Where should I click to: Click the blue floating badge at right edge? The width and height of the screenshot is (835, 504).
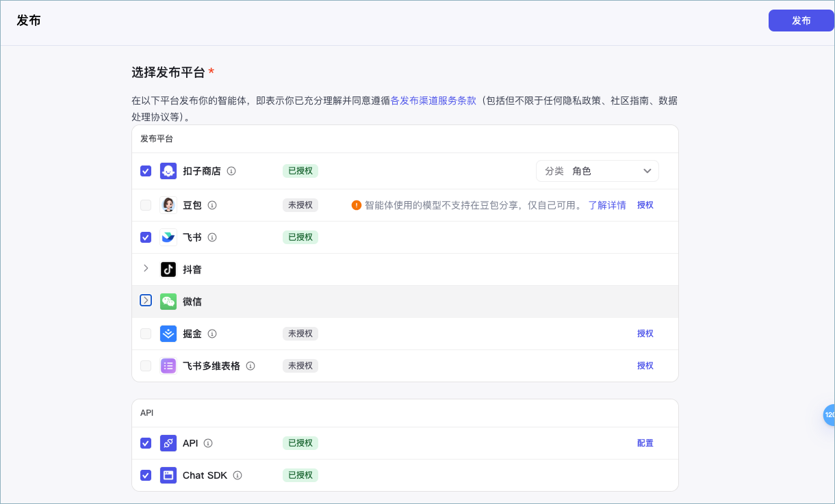coord(829,414)
